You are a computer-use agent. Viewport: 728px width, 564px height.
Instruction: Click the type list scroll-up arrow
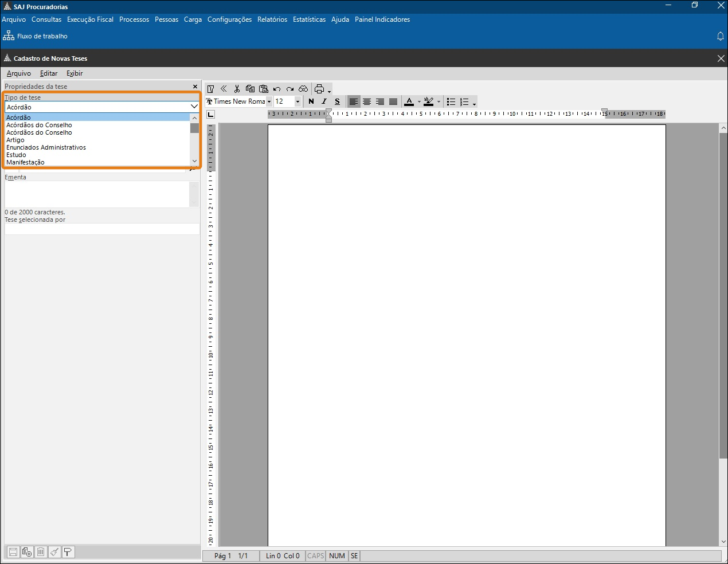tap(194, 117)
